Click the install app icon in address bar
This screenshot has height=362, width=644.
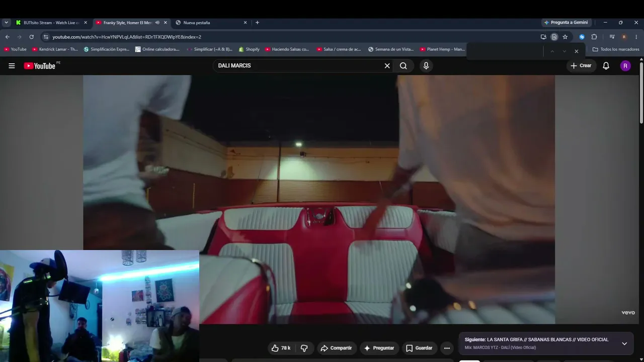point(543,37)
